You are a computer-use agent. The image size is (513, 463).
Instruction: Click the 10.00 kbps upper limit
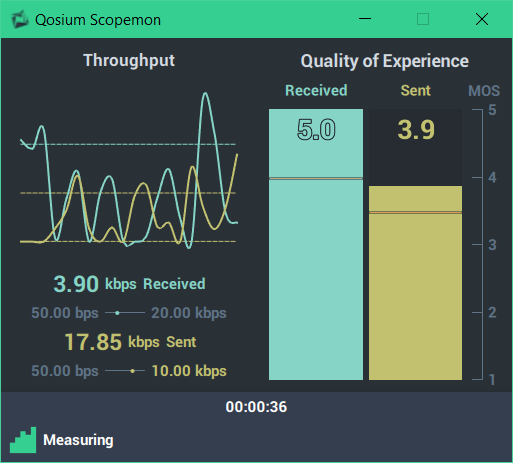[189, 371]
